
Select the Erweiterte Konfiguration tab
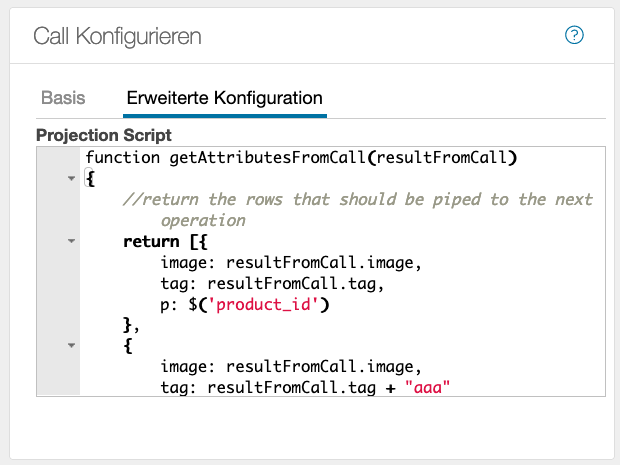224,98
